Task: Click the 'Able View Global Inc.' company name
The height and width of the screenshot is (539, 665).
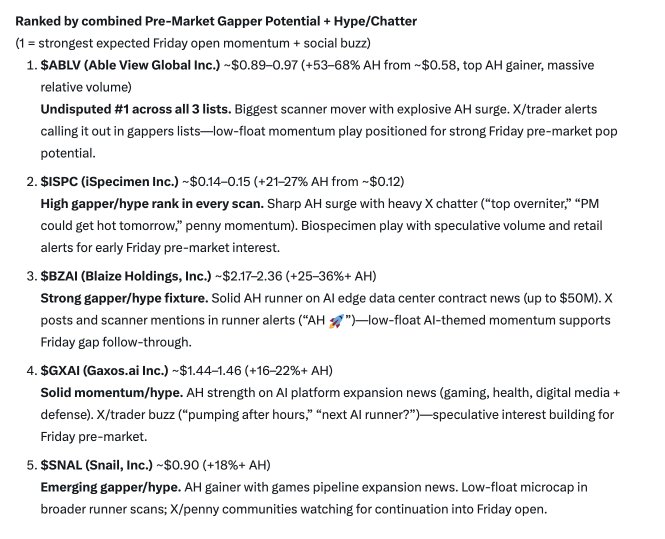Action: [152, 65]
